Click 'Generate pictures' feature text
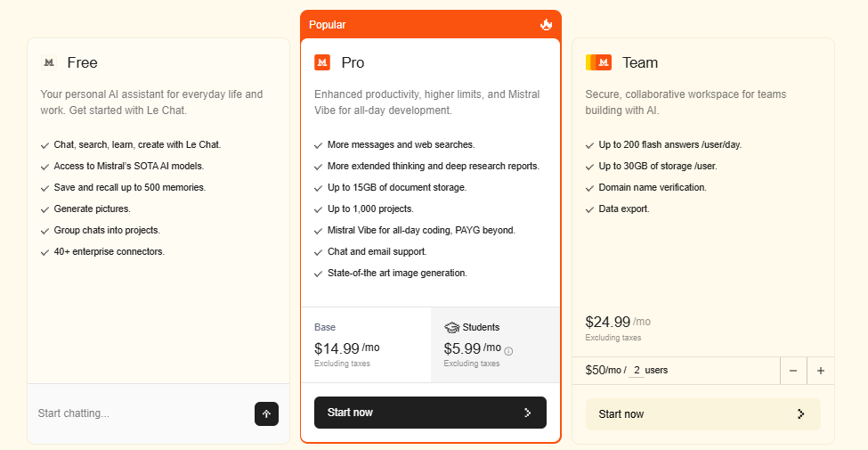 pos(92,209)
